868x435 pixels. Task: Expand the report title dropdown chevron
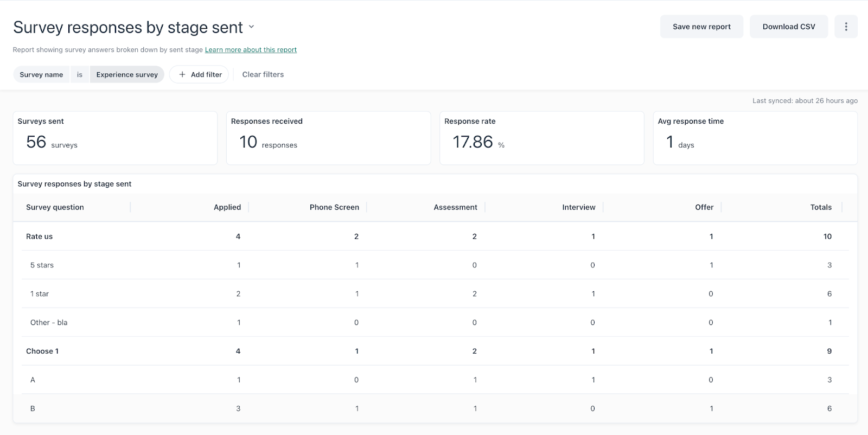[x=251, y=27]
